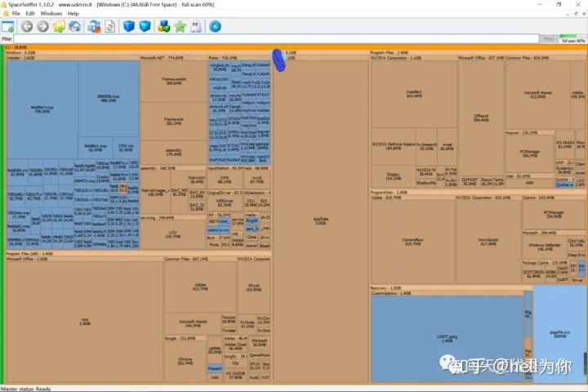Open the Edit menu
The width and height of the screenshot is (588, 392).
(30, 13)
